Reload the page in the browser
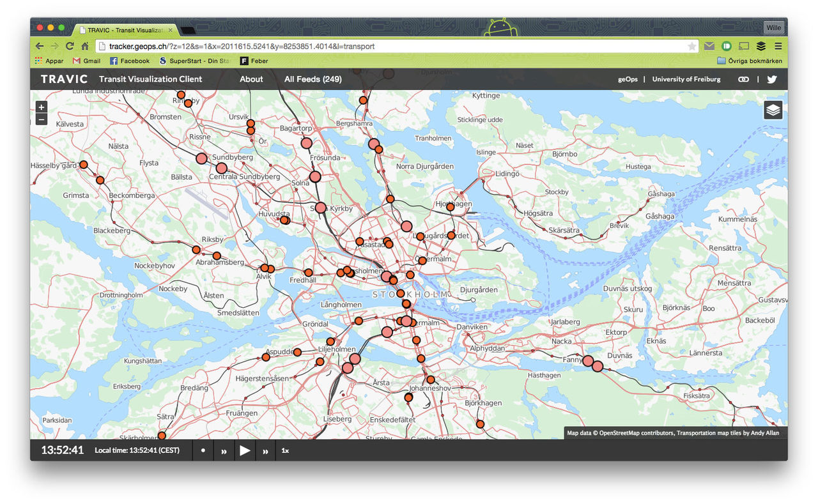Screen dimensions: 818x504 pos(70,47)
